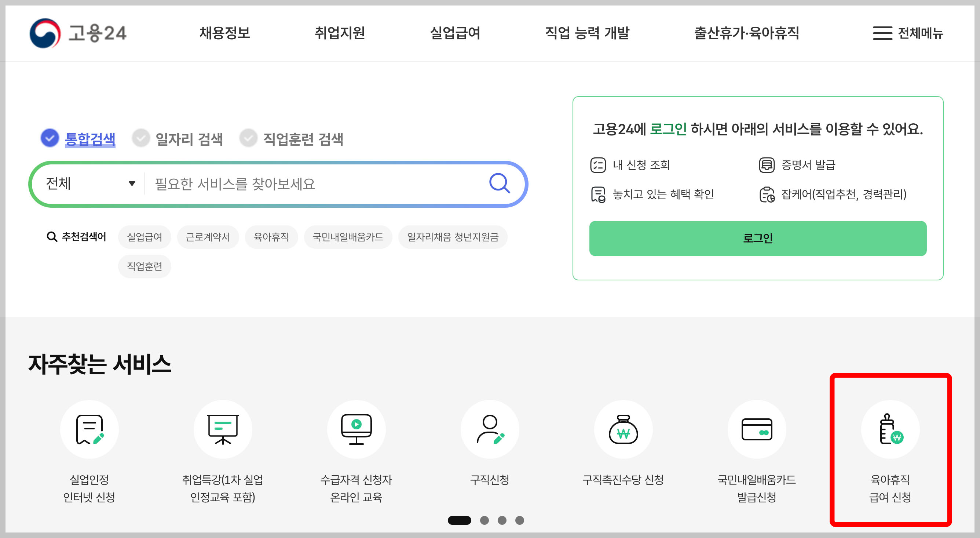This screenshot has height=538, width=980.
Task: Open 취업특강 presentation board icon
Action: (223, 429)
